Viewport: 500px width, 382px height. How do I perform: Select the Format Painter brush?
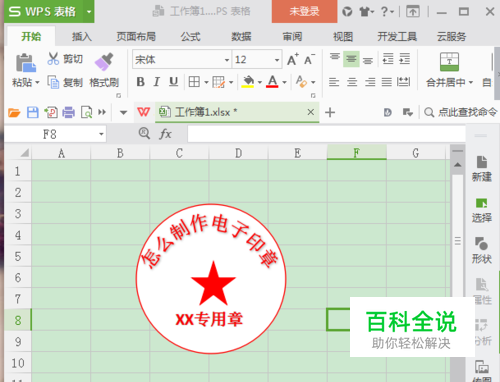(104, 62)
